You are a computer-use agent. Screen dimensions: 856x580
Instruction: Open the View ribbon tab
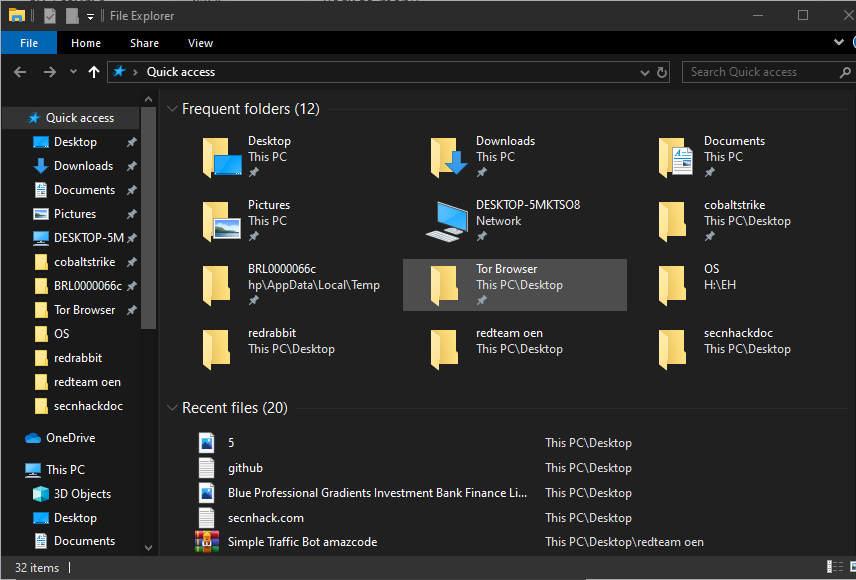200,43
